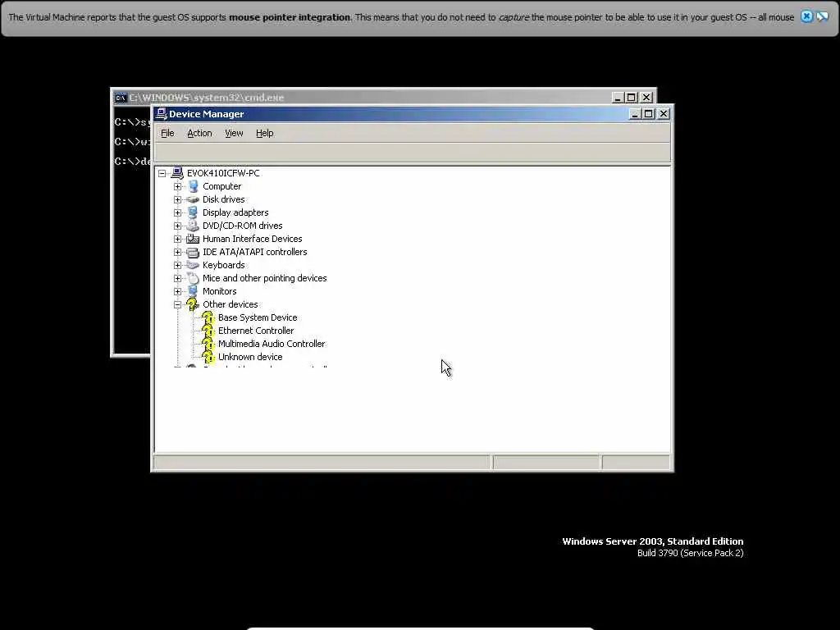Expand Mice and other pointing devices
840x630 pixels.
[x=177, y=278]
